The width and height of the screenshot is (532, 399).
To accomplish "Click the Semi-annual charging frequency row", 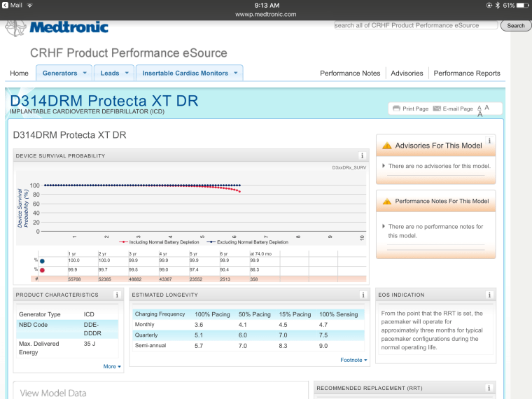I will pyautogui.click(x=248, y=346).
